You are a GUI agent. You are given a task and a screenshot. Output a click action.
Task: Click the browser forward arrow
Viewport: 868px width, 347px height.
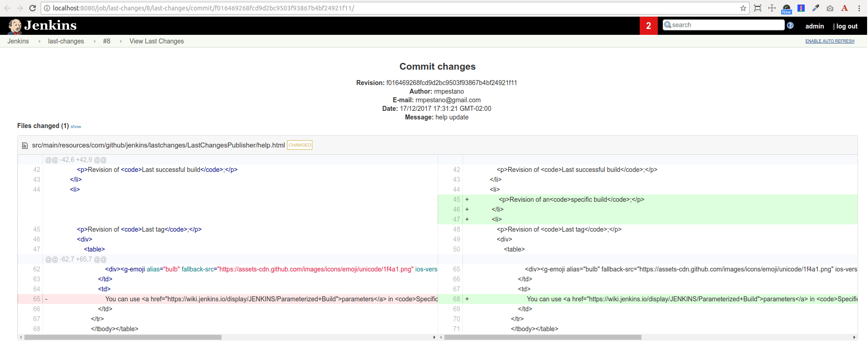tap(20, 8)
